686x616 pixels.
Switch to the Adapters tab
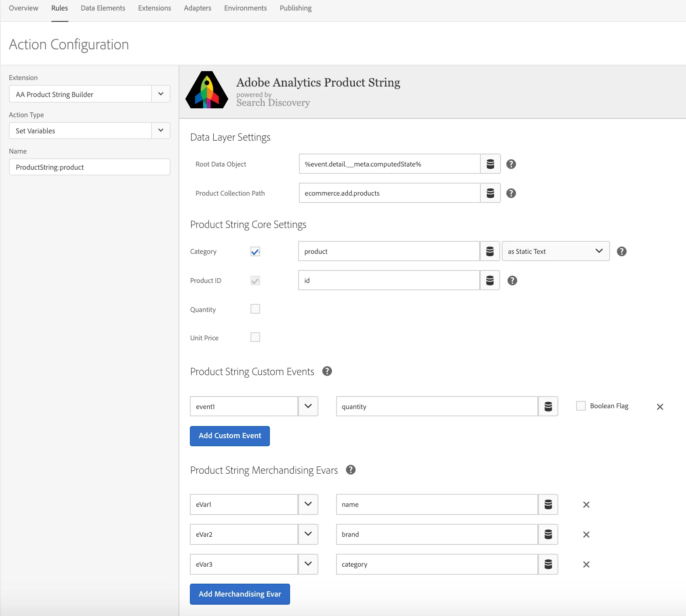(198, 8)
